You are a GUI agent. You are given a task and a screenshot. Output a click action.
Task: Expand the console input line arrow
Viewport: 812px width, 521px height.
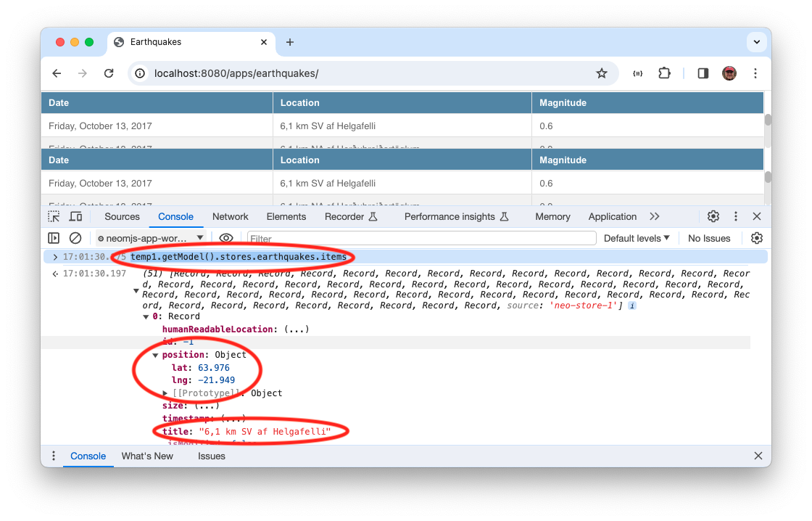tap(55, 257)
